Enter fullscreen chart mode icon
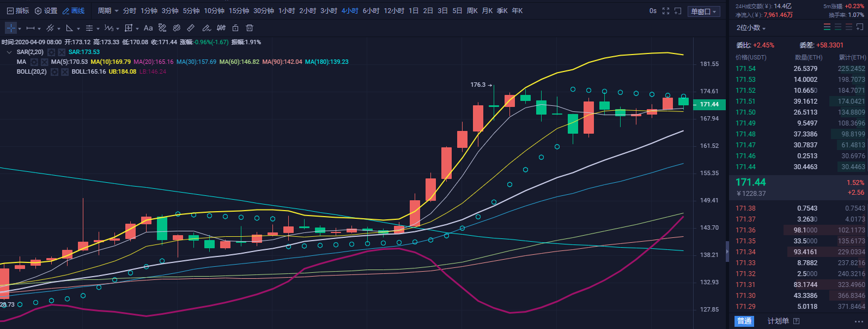 (x=666, y=11)
